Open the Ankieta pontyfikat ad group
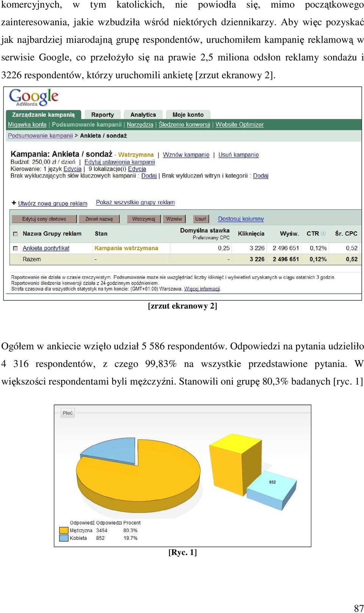Image resolution: width=364 pixels, height=613 pixels. pos(46,248)
